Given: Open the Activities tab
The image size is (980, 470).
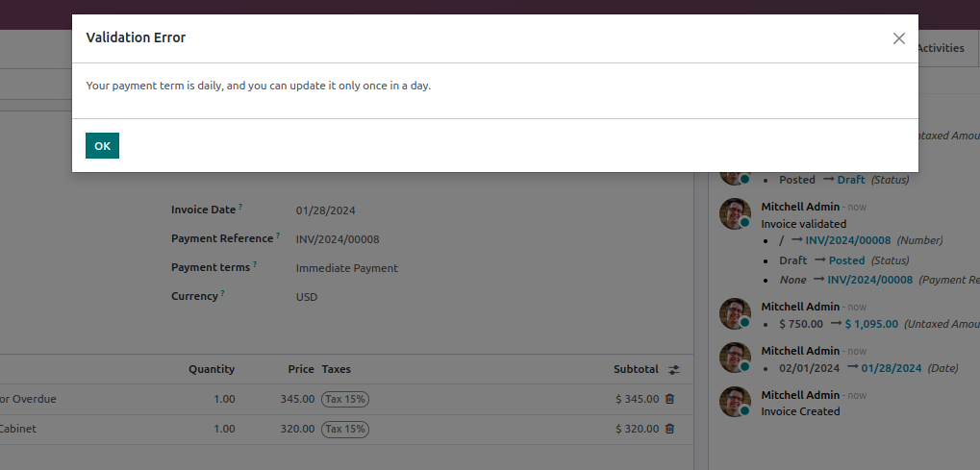Looking at the screenshot, I should (940, 48).
